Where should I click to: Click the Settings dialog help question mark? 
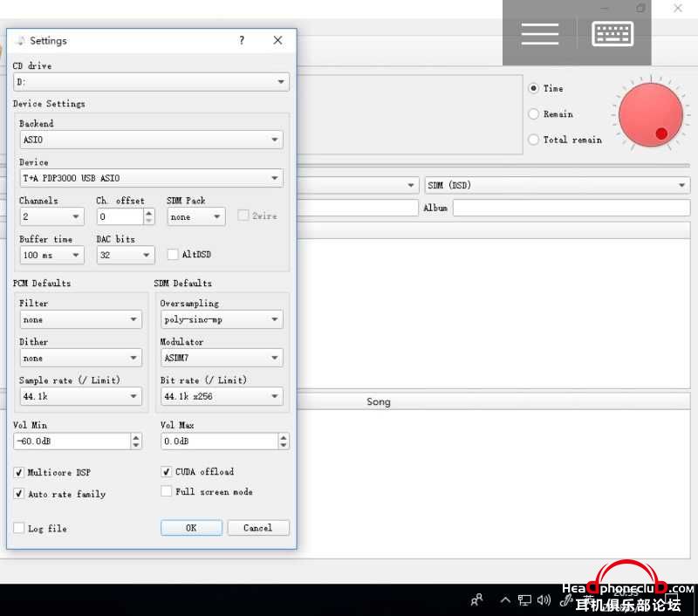(242, 40)
